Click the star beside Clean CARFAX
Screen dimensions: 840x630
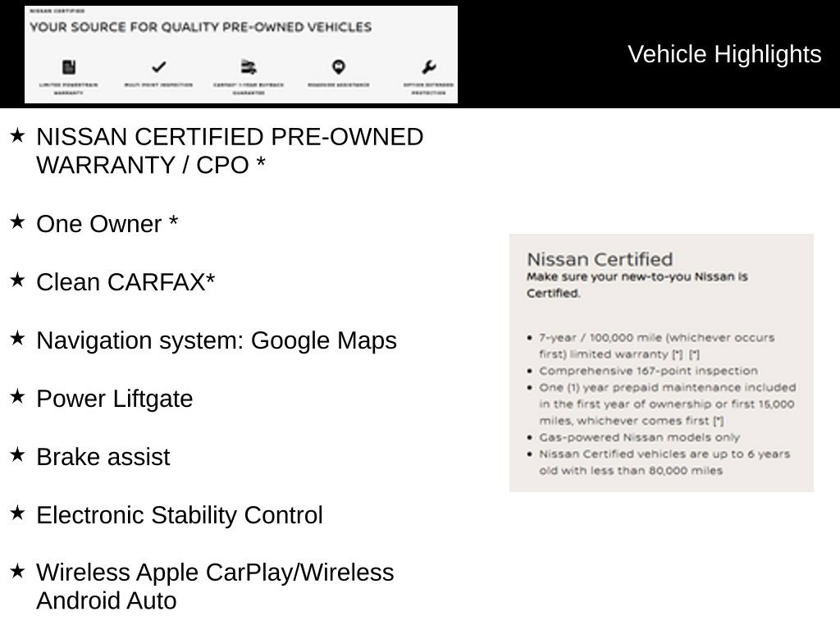click(17, 281)
